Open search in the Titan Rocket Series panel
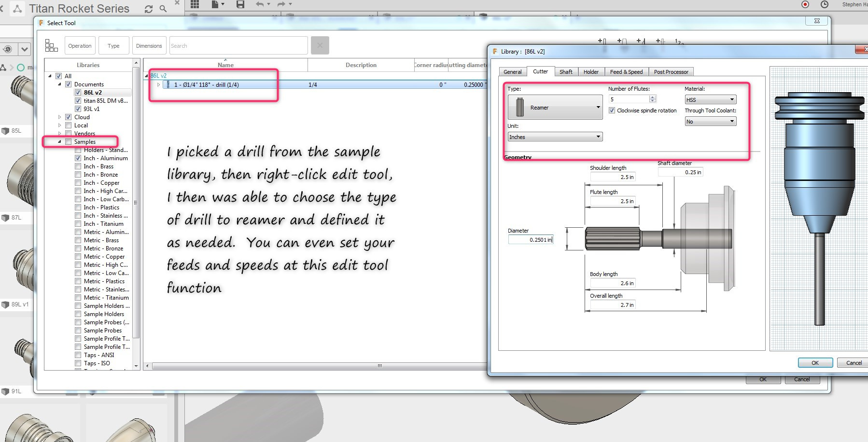This screenshot has width=868, height=442. [163, 9]
